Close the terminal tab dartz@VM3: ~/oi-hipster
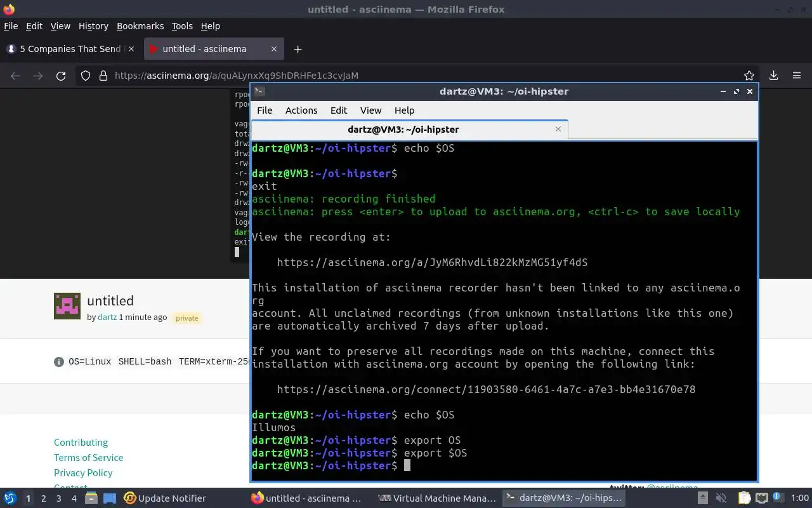The height and width of the screenshot is (508, 812). (558, 129)
